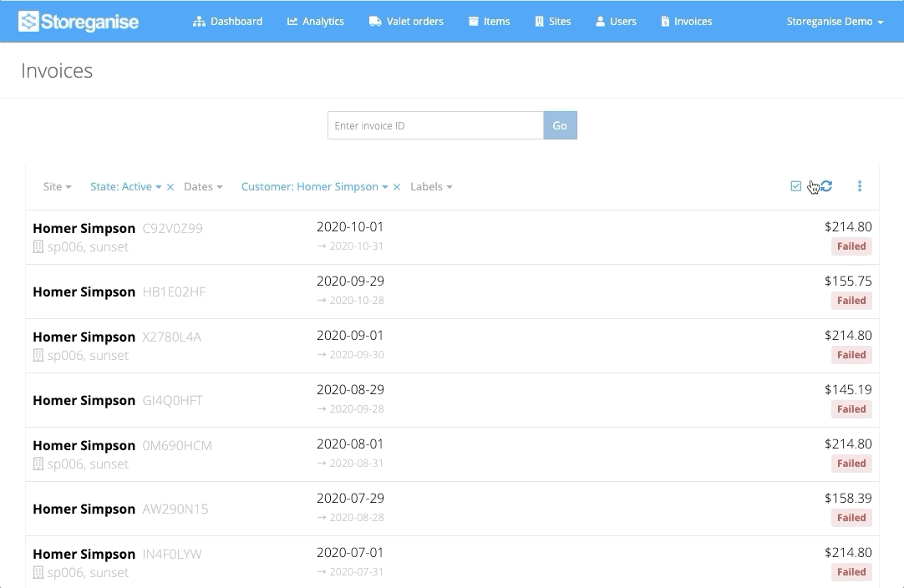Click the Go button
The height and width of the screenshot is (588, 904).
pyautogui.click(x=560, y=125)
